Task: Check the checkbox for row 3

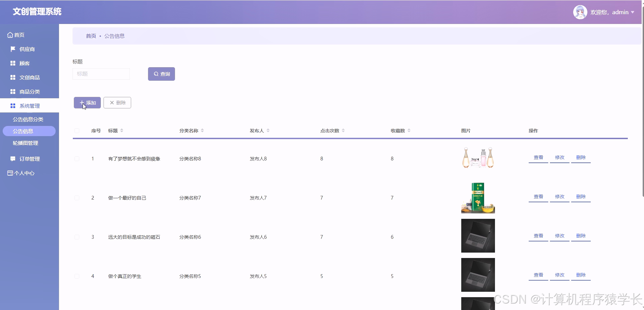Action: (77, 237)
